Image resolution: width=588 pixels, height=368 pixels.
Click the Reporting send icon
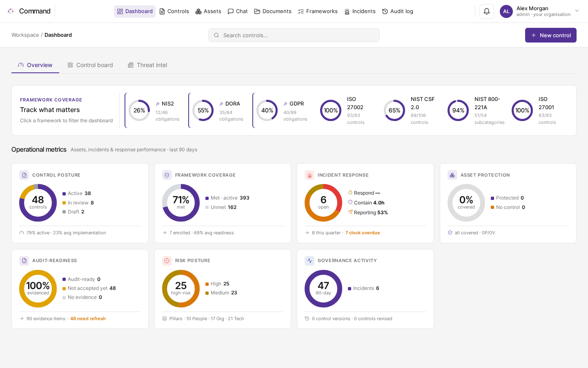350,212
